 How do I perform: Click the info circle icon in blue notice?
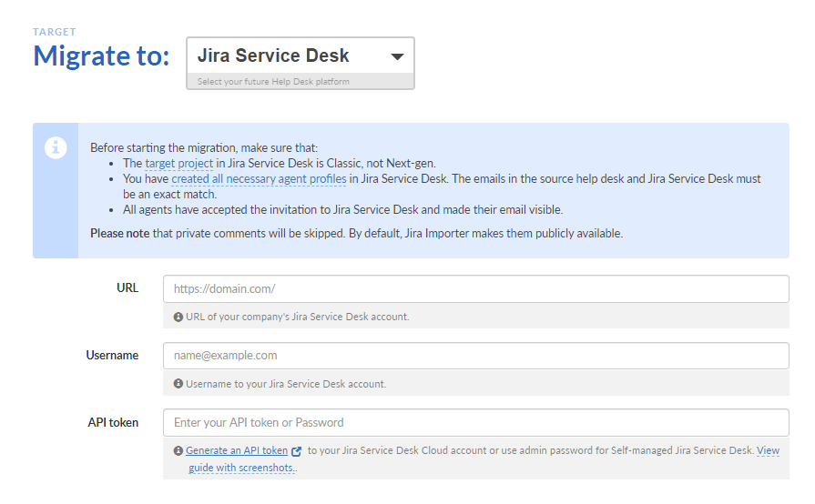[x=56, y=148]
